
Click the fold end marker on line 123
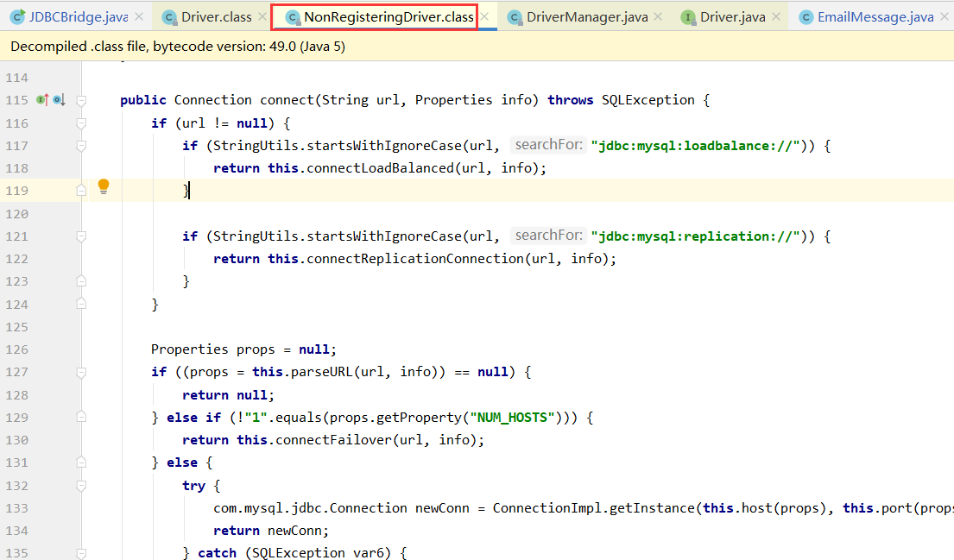coord(81,281)
